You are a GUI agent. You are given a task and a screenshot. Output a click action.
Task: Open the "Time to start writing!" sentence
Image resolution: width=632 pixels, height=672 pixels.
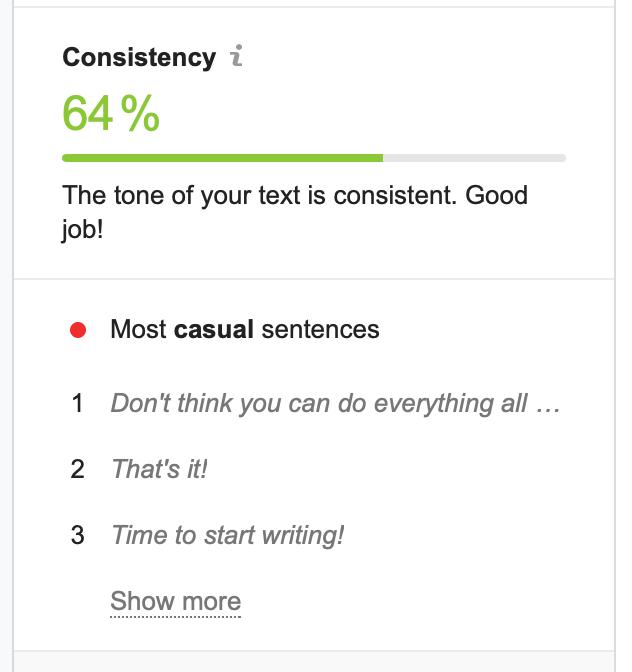227,535
